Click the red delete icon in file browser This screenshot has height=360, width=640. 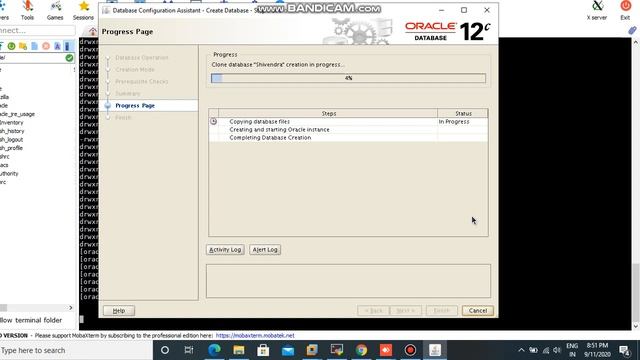click(x=46, y=46)
